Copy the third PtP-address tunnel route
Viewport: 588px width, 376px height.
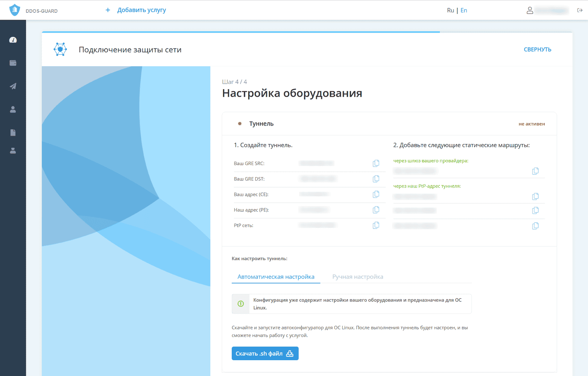pos(535,226)
